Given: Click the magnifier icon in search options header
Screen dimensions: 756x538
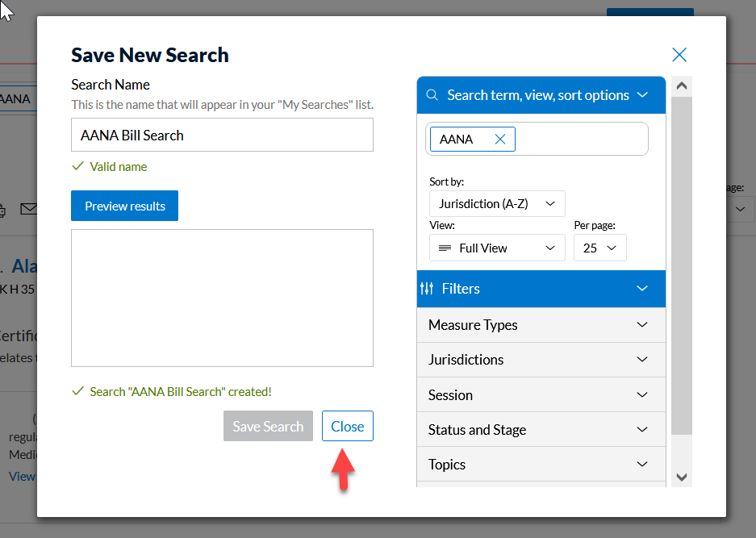Looking at the screenshot, I should click(x=432, y=95).
